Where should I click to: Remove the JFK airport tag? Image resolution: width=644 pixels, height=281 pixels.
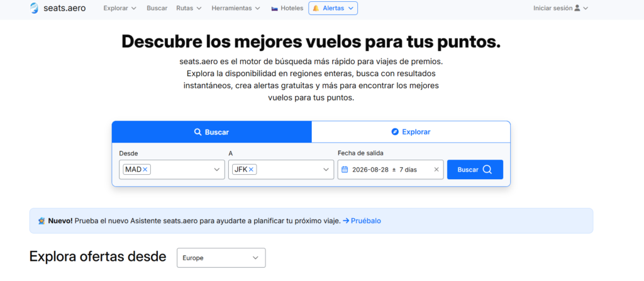pos(251,169)
